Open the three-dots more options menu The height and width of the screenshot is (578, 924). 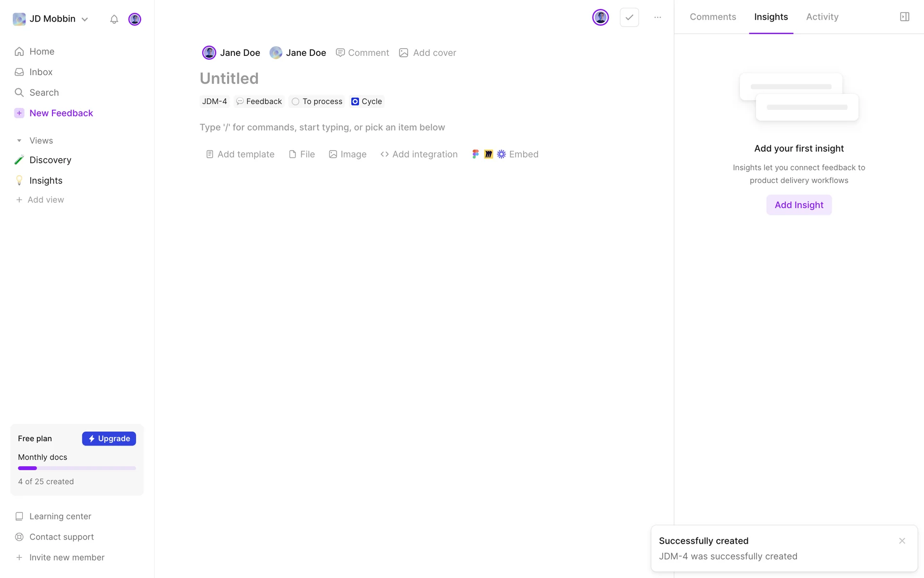(657, 17)
